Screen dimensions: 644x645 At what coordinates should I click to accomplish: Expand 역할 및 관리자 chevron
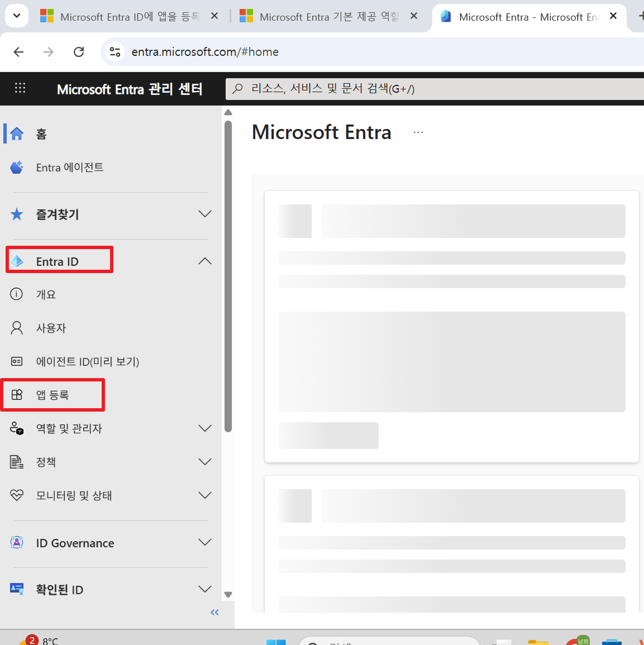coord(204,428)
